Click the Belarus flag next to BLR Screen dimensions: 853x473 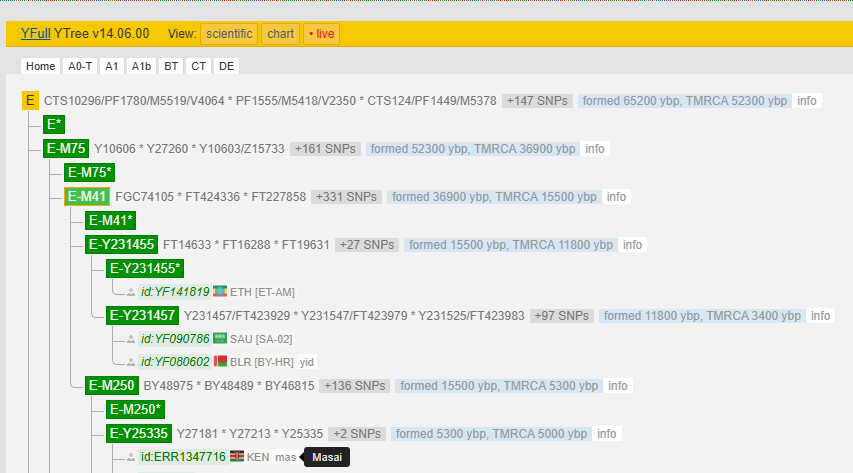220,361
